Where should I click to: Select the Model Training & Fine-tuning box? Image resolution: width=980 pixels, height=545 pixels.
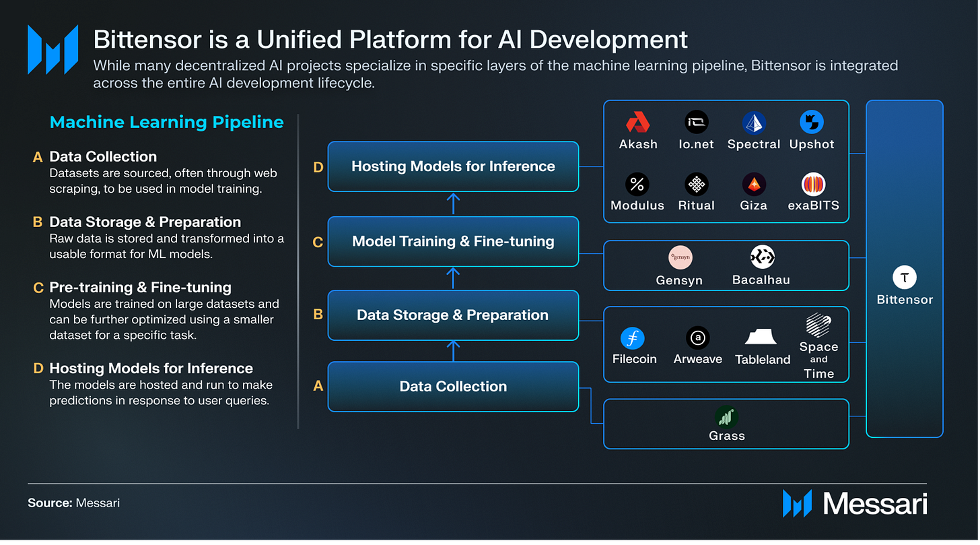(453, 241)
